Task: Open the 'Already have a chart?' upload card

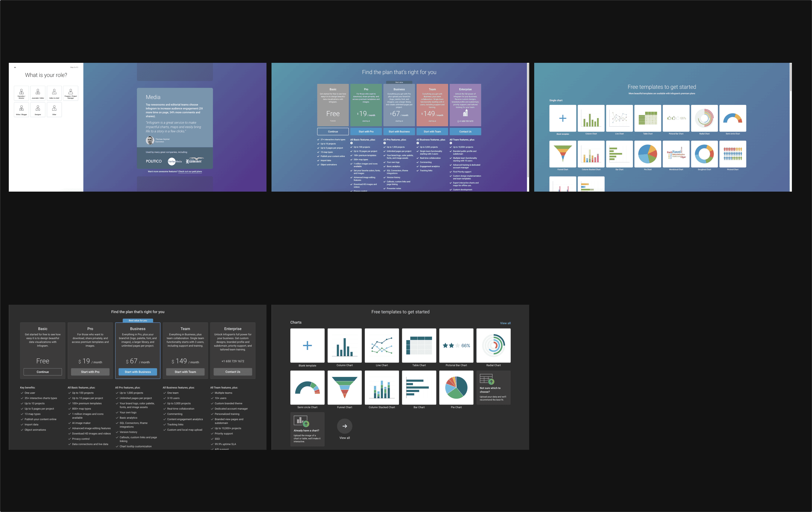Action: [x=307, y=429]
